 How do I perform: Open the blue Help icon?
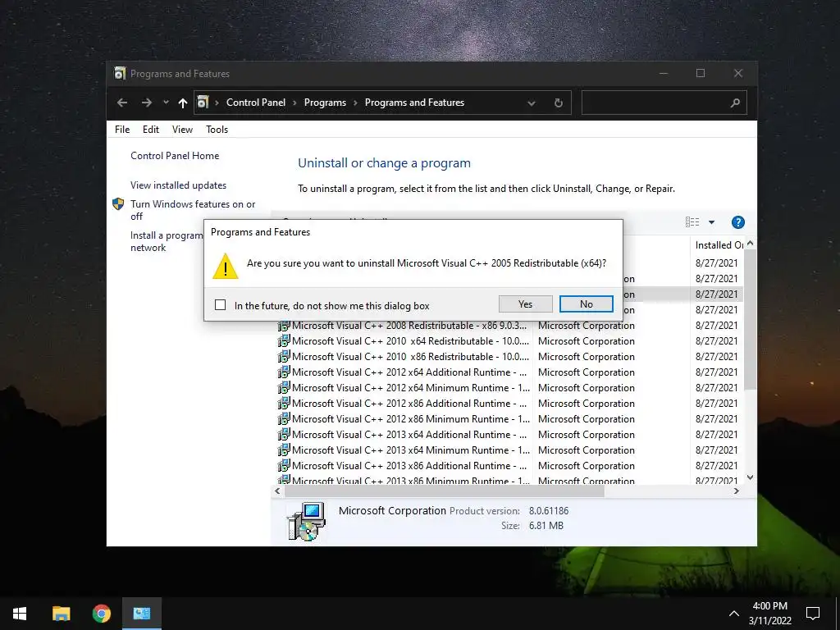tap(737, 221)
